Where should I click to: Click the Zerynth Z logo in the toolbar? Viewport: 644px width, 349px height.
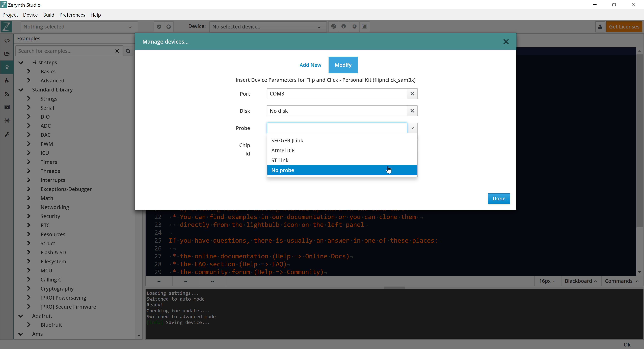(7, 26)
